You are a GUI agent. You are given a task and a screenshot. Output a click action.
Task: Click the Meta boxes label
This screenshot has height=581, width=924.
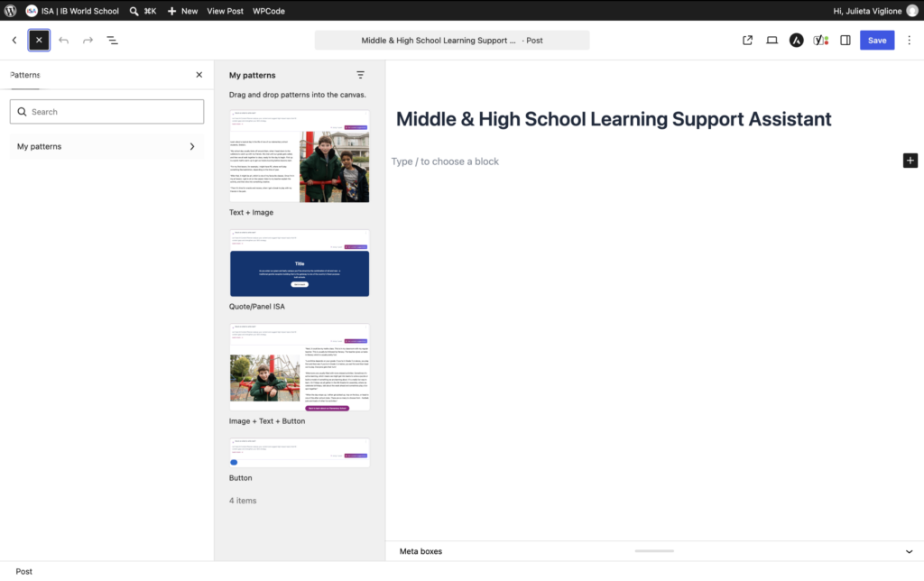[420, 551]
